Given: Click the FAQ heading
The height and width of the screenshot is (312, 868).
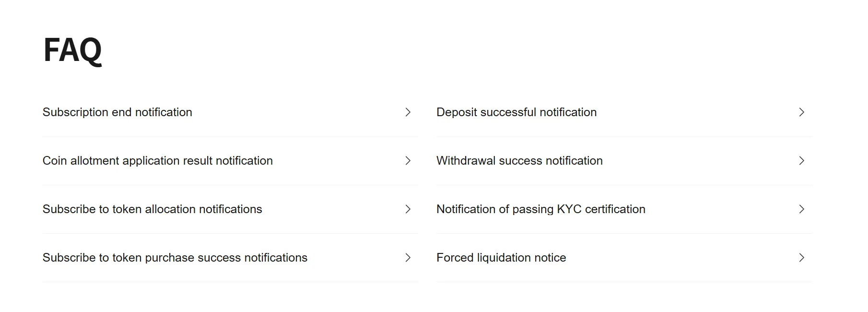Looking at the screenshot, I should coord(73,50).
